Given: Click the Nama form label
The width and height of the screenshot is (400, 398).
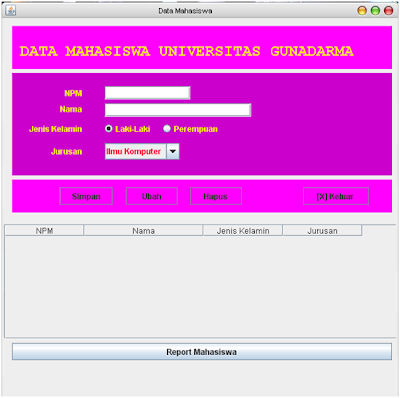Looking at the screenshot, I should [x=71, y=109].
